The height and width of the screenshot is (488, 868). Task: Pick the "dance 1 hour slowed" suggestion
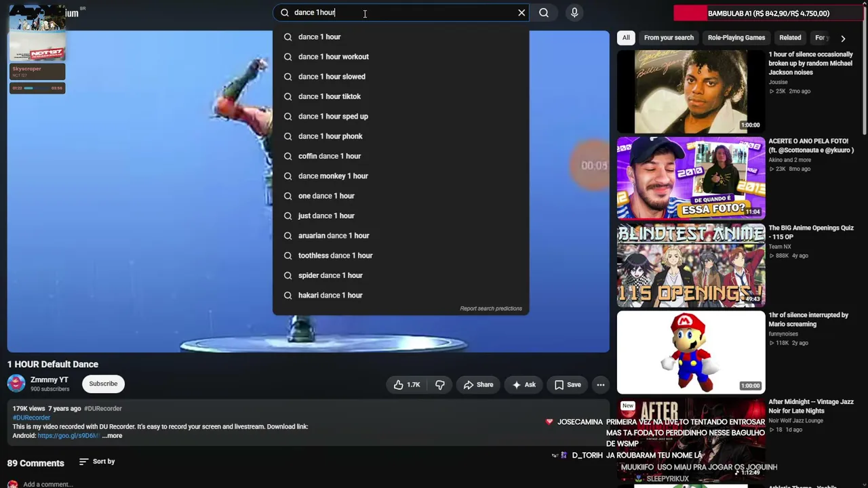(401, 77)
